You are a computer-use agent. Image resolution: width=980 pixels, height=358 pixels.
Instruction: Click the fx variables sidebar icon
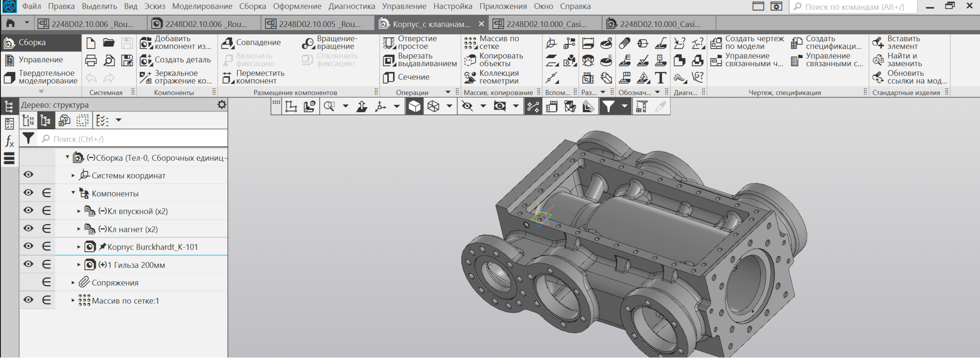[9, 141]
